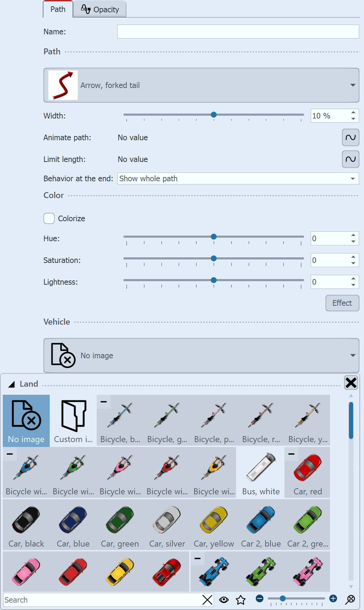
Task: Adjust the thumbnail size slider
Action: click(283, 598)
